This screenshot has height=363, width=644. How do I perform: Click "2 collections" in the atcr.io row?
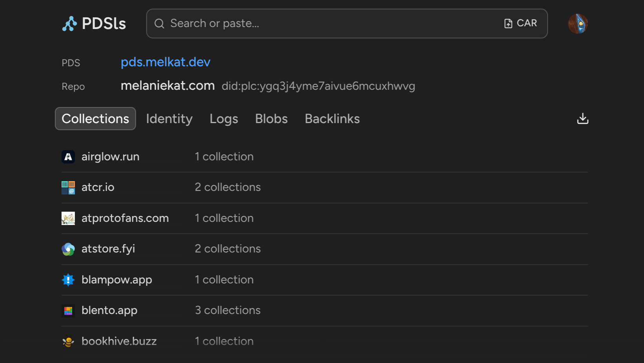(x=228, y=187)
